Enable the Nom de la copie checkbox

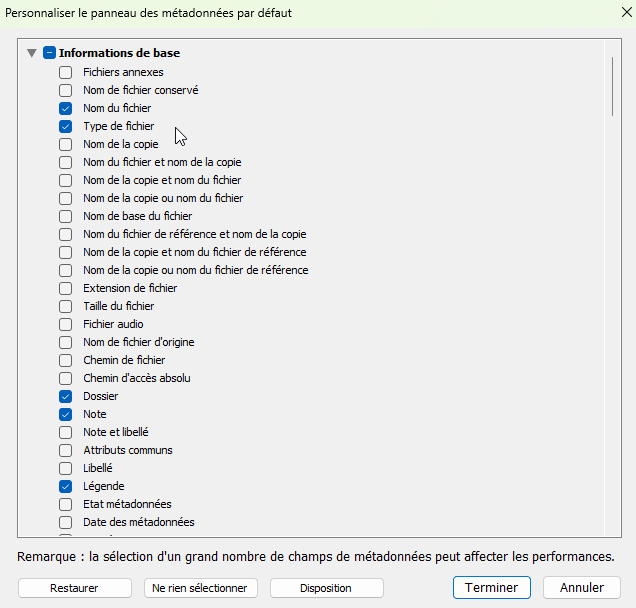pos(66,144)
